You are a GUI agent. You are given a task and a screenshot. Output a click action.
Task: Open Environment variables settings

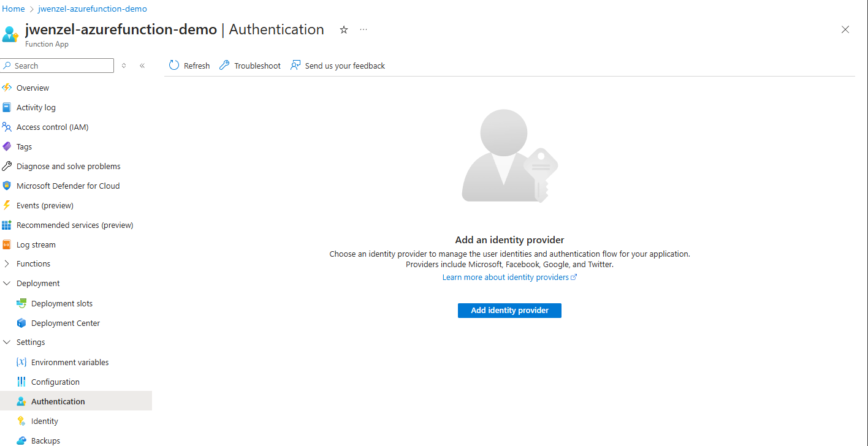[x=69, y=362]
